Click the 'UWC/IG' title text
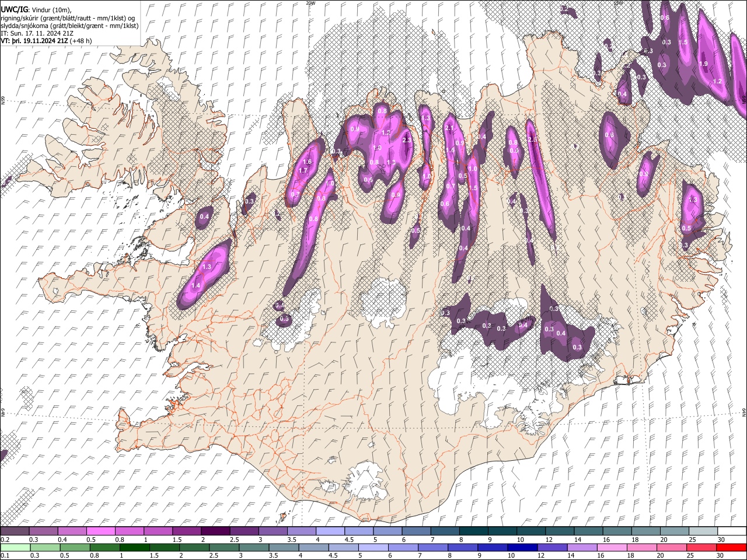 click(13, 9)
